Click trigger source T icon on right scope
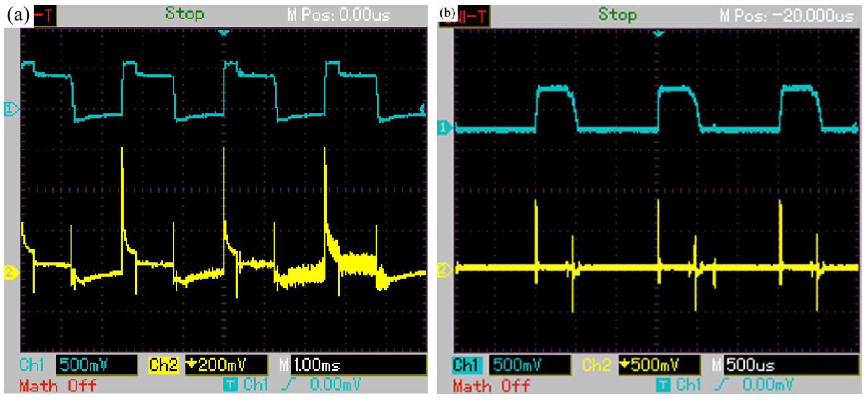Image resolution: width=868 pixels, height=402 pixels. 663,385
